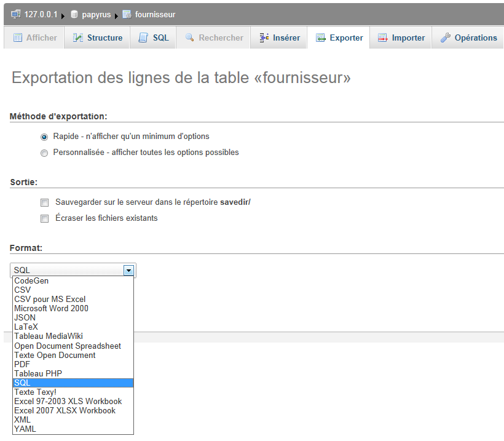Image resolution: width=504 pixels, height=441 pixels.
Task: Click the Structure tab icon
Action: 78,38
